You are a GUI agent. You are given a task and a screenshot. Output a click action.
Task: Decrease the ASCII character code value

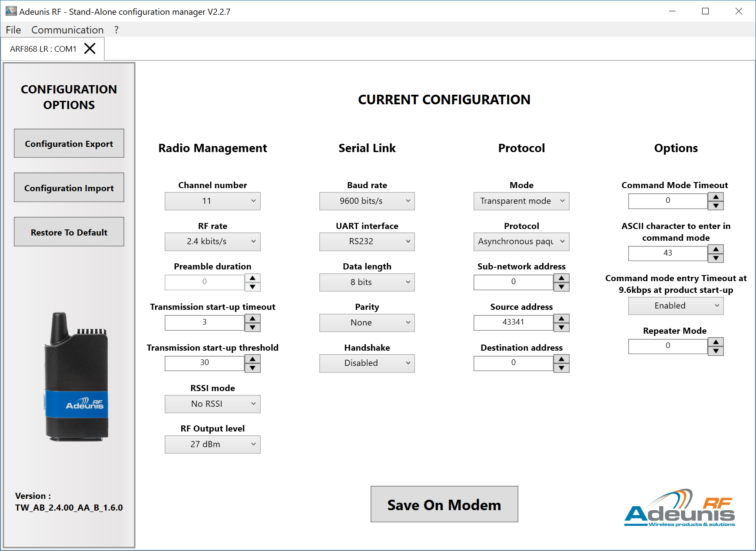(x=716, y=258)
